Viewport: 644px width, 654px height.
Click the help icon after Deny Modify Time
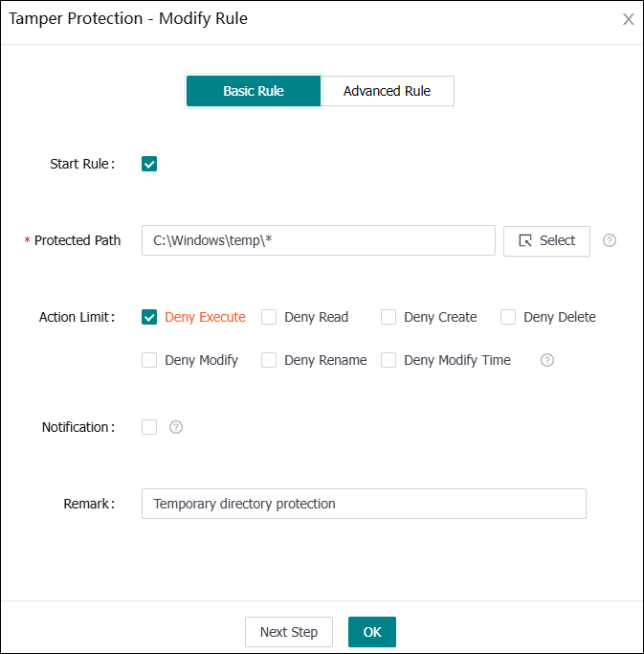pyautogui.click(x=547, y=360)
